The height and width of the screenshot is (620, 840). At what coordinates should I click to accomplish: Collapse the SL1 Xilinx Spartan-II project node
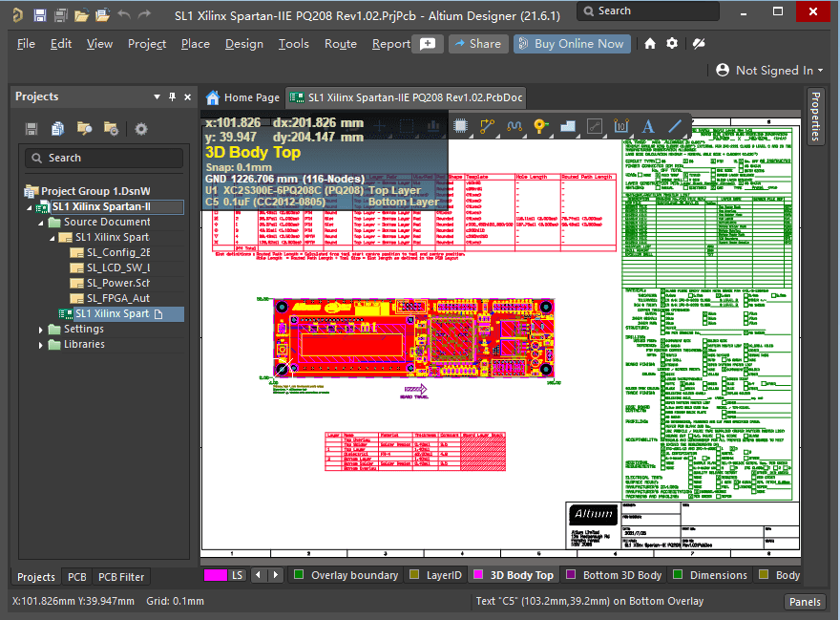coord(30,207)
